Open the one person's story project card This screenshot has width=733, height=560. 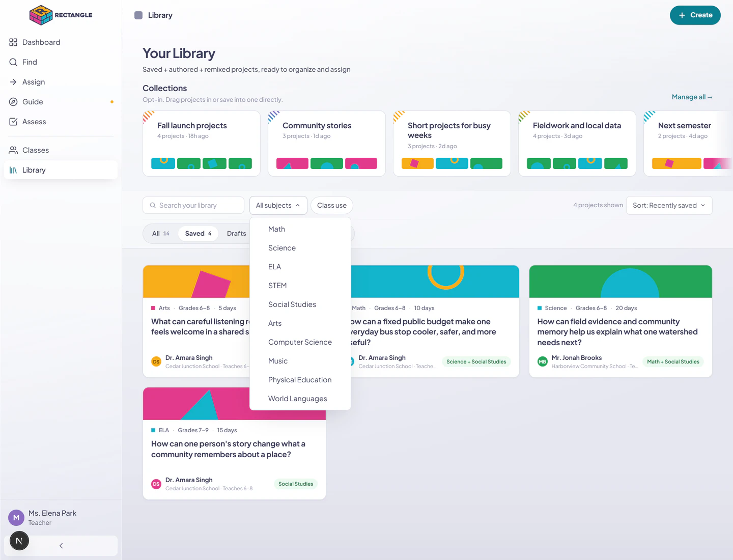[234, 443]
